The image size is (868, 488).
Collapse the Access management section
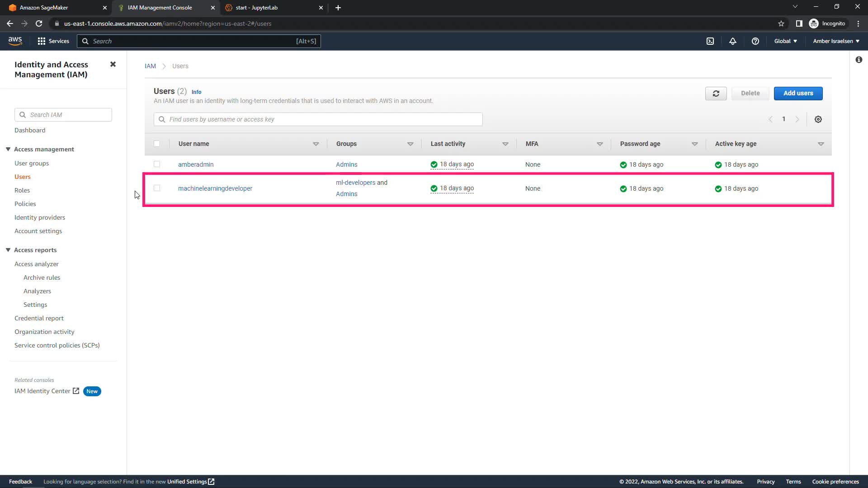tap(8, 149)
